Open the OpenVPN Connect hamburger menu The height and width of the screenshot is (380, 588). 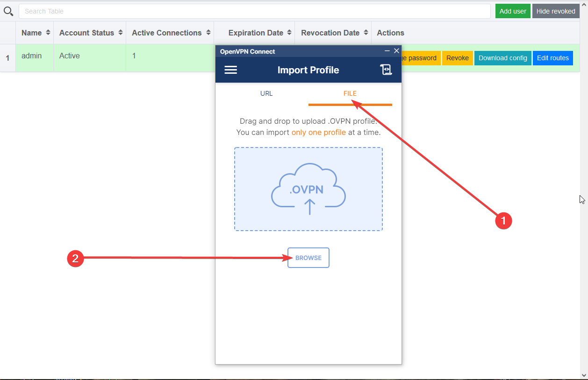[x=231, y=70]
